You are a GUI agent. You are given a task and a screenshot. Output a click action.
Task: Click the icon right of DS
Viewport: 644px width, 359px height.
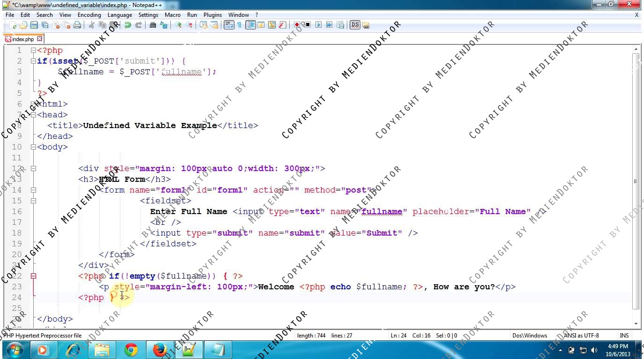pos(366,25)
